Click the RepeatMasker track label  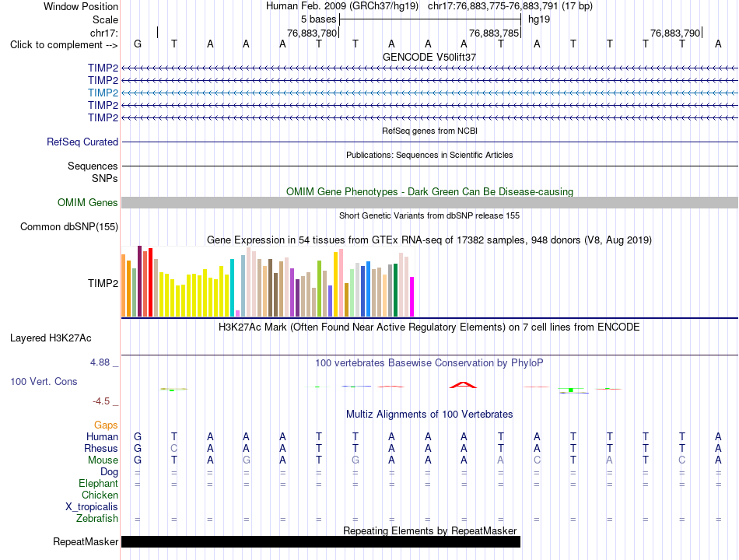point(86,542)
